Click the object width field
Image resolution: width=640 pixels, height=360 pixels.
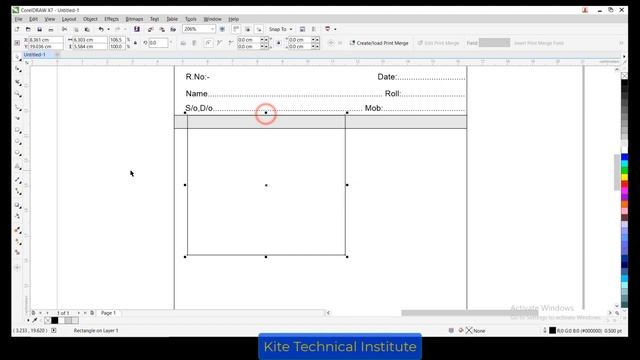pyautogui.click(x=90, y=40)
